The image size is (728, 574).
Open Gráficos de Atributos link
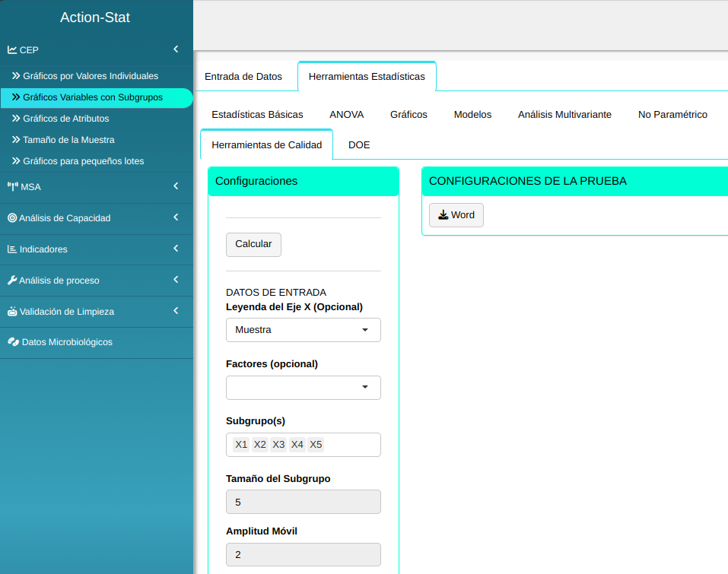[x=66, y=119]
